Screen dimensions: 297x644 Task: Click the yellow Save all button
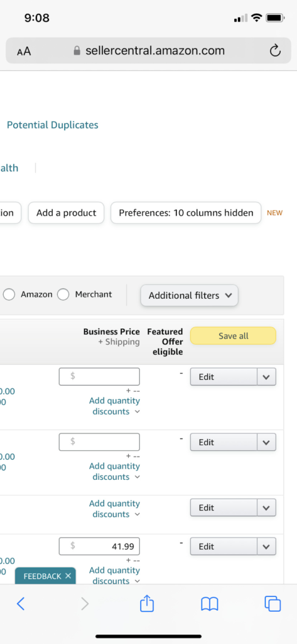[x=233, y=336]
